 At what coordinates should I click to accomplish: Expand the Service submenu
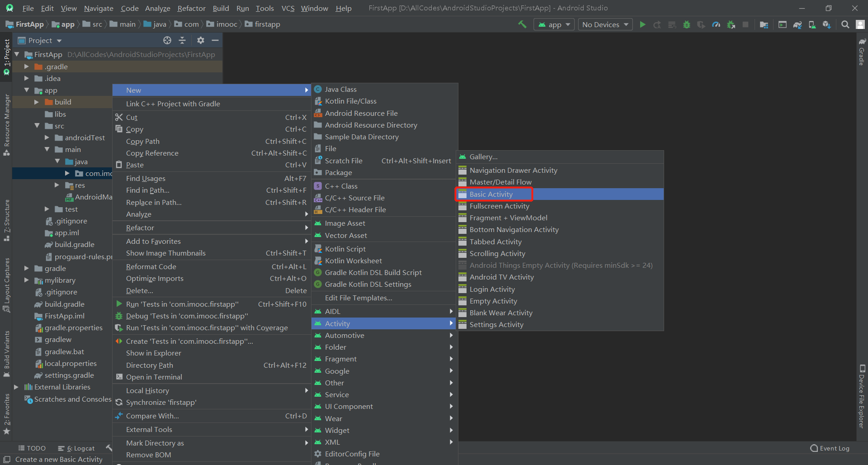click(x=385, y=394)
